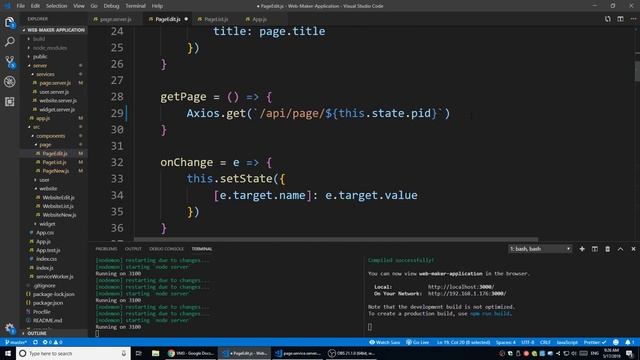Switch to Debug Console panel tab
This screenshot has width=640, height=360.
(166, 249)
